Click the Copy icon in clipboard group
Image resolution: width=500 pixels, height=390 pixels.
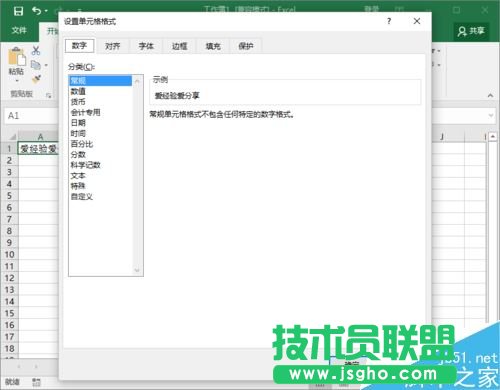point(36,65)
